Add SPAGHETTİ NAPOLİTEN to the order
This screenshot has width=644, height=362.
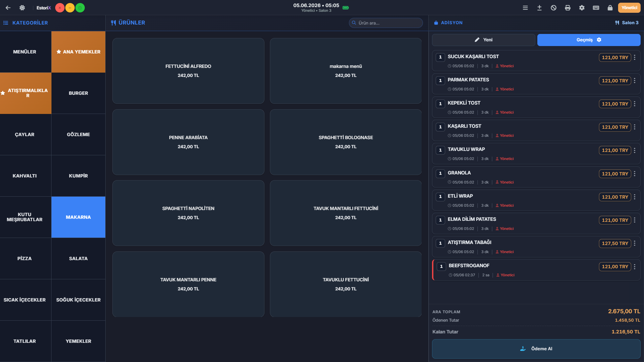point(188,213)
